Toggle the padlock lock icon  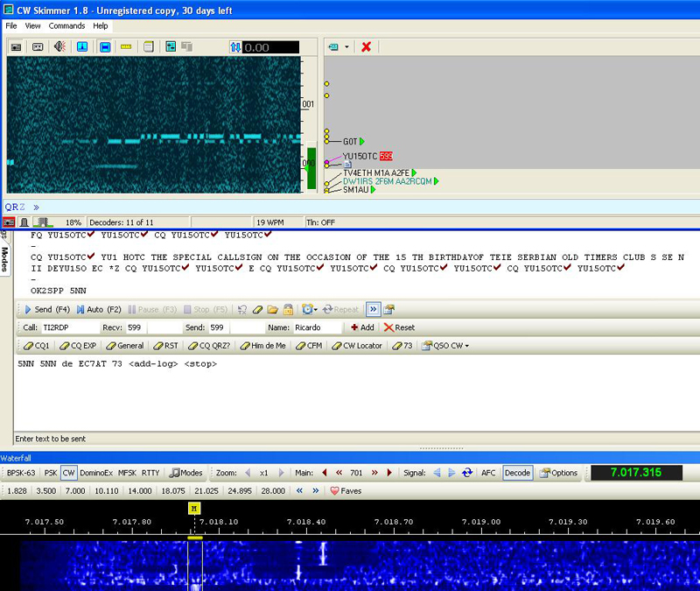pyautogui.click(x=288, y=310)
